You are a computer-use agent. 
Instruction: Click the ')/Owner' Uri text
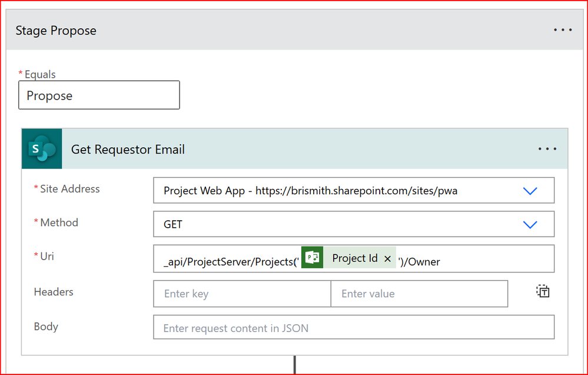click(419, 261)
